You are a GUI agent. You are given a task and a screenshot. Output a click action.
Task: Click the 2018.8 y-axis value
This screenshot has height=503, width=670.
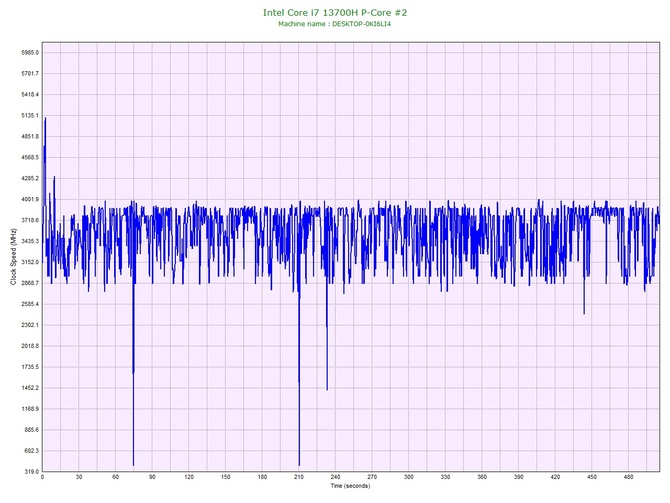pyautogui.click(x=30, y=346)
